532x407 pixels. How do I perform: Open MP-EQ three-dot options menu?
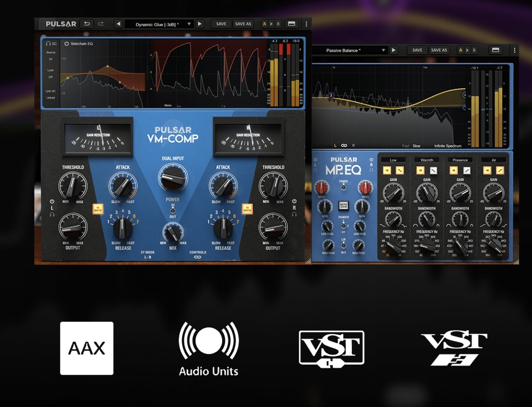click(514, 50)
